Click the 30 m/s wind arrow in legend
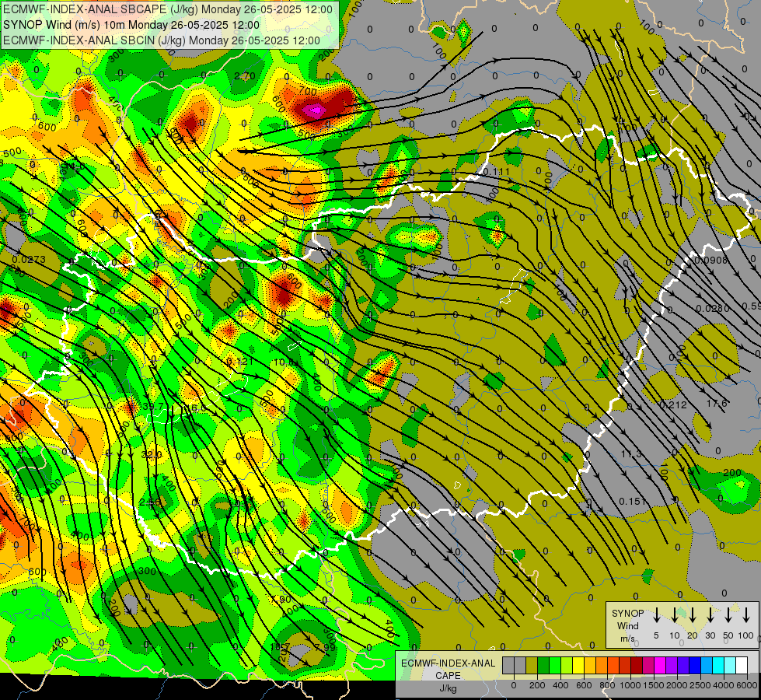The image size is (761, 700). pyautogui.click(x=710, y=614)
